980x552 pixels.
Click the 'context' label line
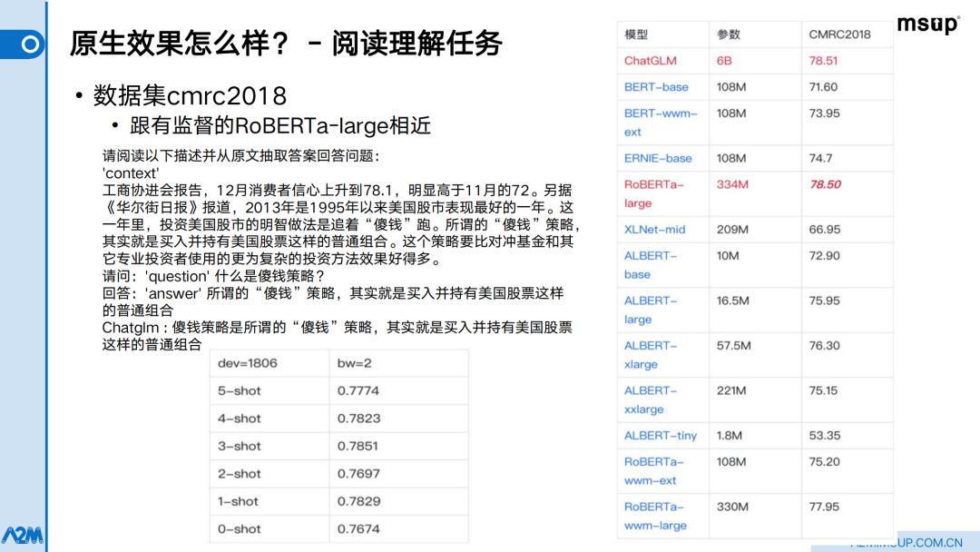pyautogui.click(x=131, y=173)
